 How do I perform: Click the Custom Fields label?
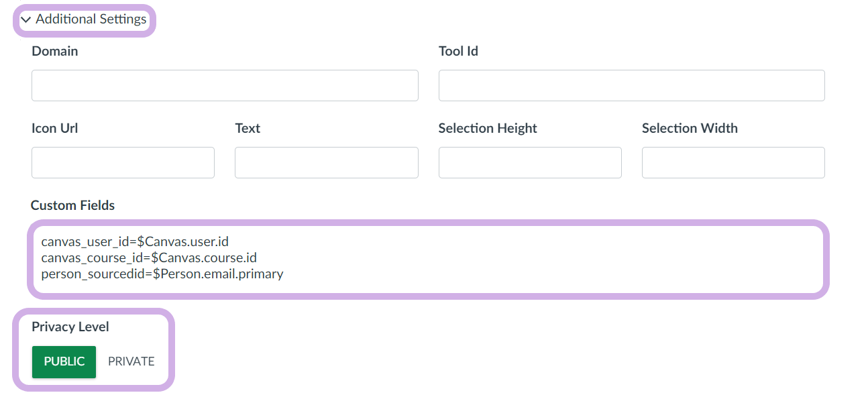point(73,206)
